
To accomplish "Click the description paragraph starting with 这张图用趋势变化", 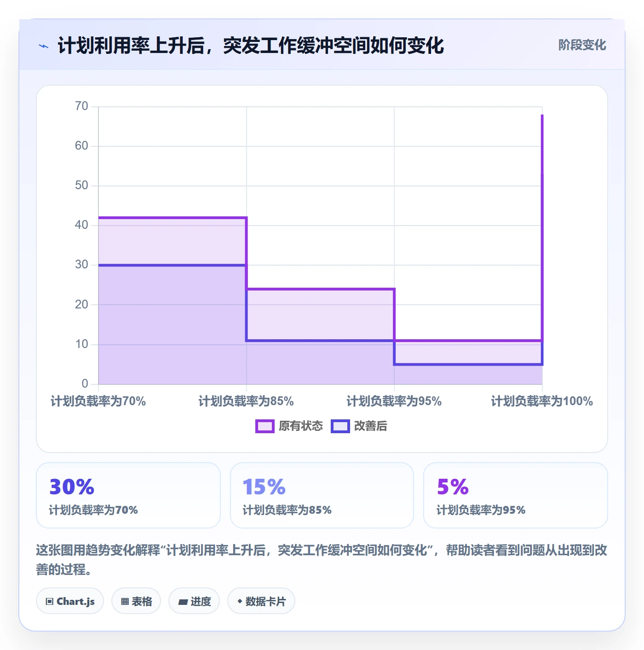I will click(322, 560).
